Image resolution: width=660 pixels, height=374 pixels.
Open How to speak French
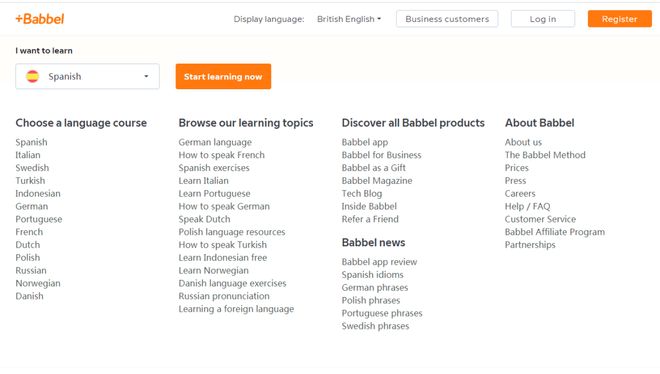pos(222,155)
